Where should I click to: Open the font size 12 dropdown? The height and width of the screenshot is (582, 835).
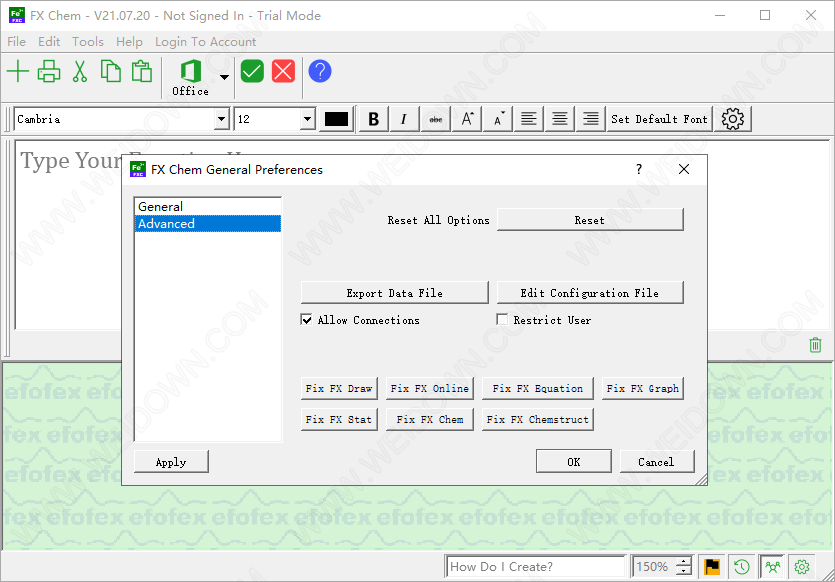(x=307, y=119)
